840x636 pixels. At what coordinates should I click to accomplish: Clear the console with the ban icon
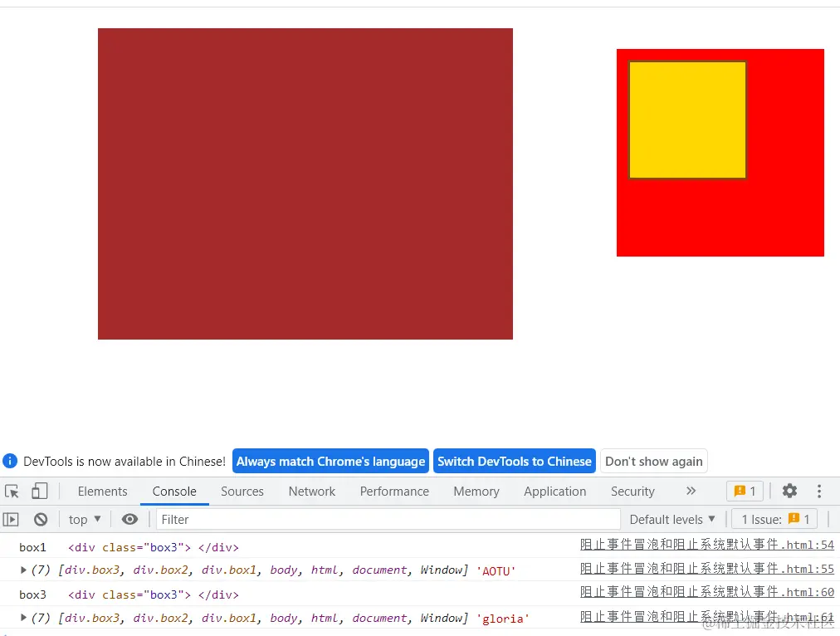(x=41, y=519)
